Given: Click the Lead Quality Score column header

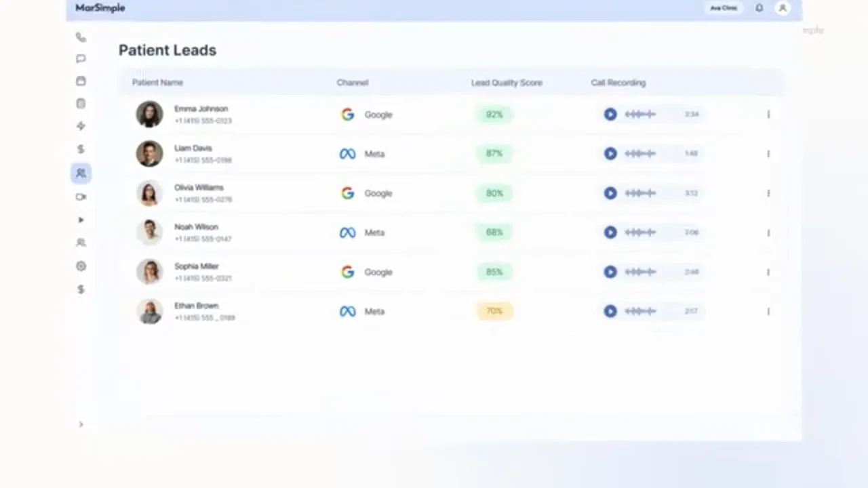Looking at the screenshot, I should pyautogui.click(x=507, y=83).
